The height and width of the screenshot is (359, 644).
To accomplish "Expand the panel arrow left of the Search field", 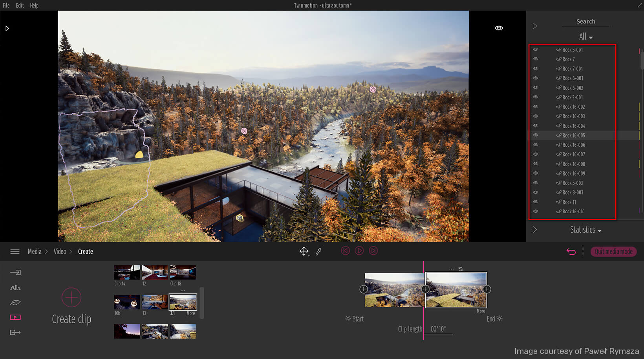I will pyautogui.click(x=534, y=26).
